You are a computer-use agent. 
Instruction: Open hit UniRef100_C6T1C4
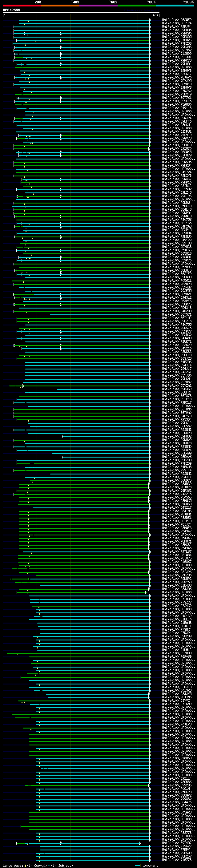click(177, 23)
